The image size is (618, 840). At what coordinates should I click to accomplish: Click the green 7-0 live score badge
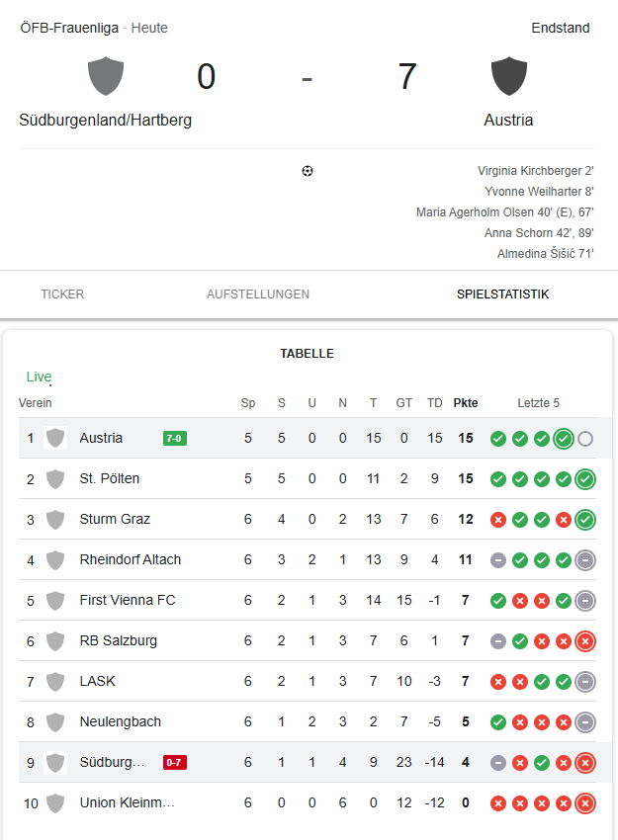click(x=174, y=439)
